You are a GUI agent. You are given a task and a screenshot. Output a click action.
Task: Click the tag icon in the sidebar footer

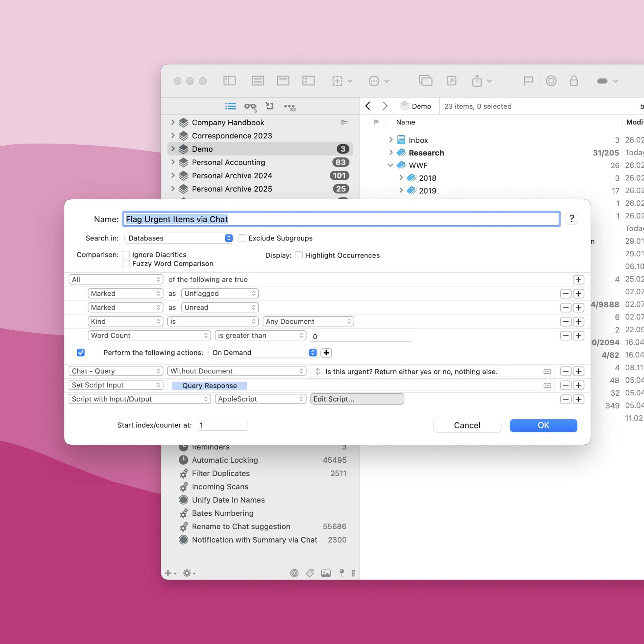pos(310,573)
